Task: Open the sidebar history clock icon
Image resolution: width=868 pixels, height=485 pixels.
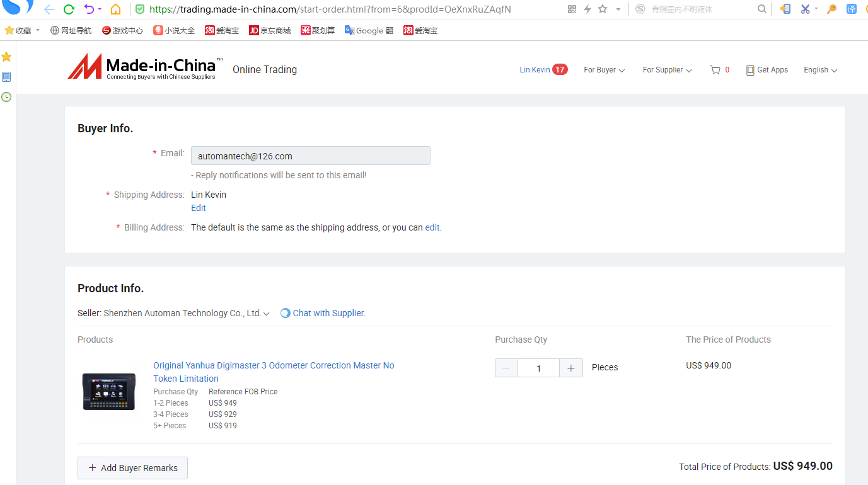Action: (x=6, y=97)
